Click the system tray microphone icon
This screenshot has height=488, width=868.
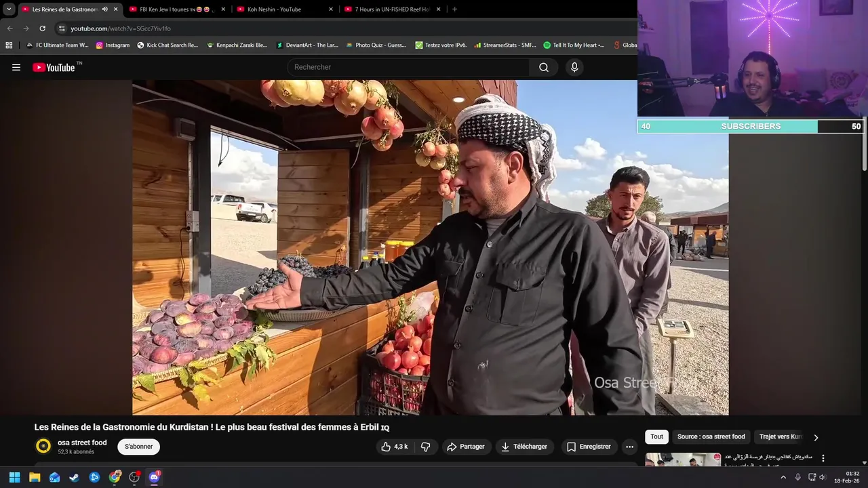(797, 477)
